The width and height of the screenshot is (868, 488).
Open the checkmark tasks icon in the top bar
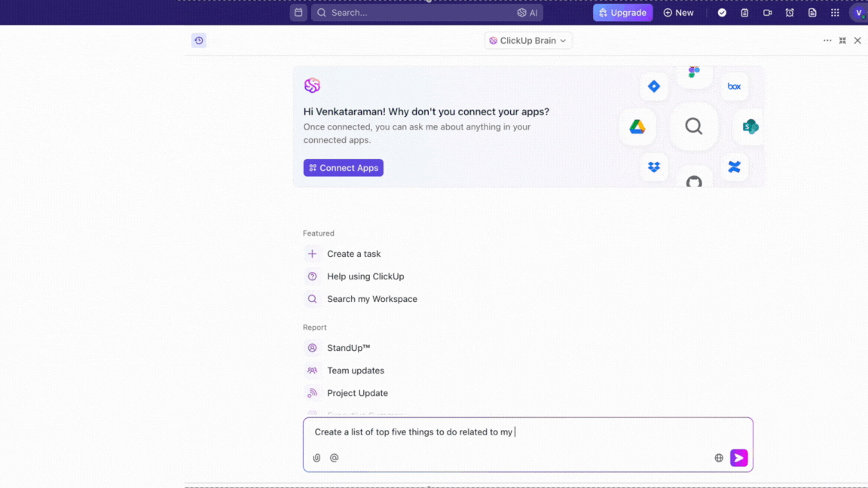[x=722, y=12]
